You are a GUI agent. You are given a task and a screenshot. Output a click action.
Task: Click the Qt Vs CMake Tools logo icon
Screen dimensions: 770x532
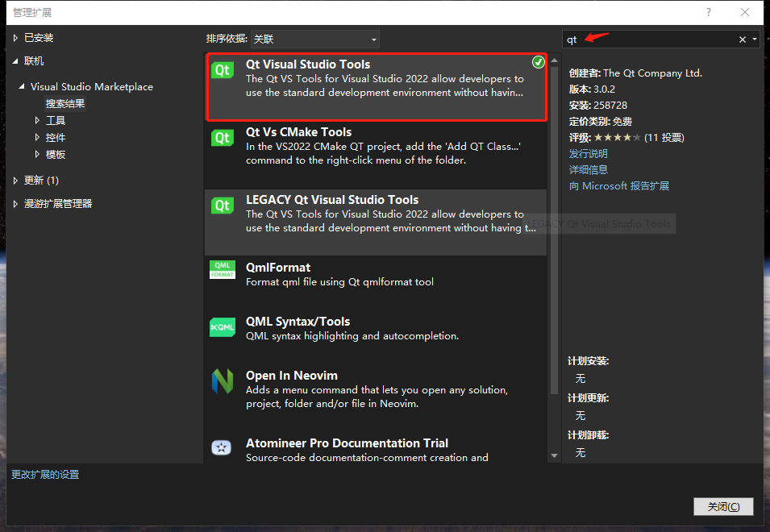point(223,137)
